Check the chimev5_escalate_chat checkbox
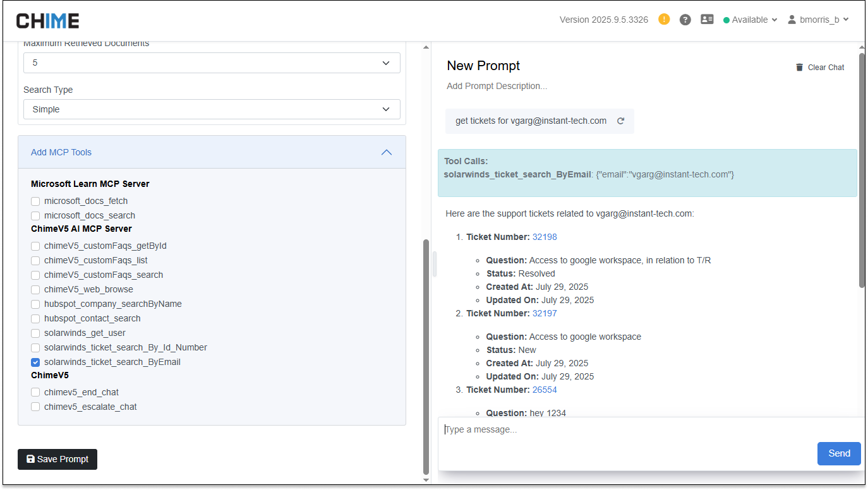This screenshot has height=490, width=868. 35,407
